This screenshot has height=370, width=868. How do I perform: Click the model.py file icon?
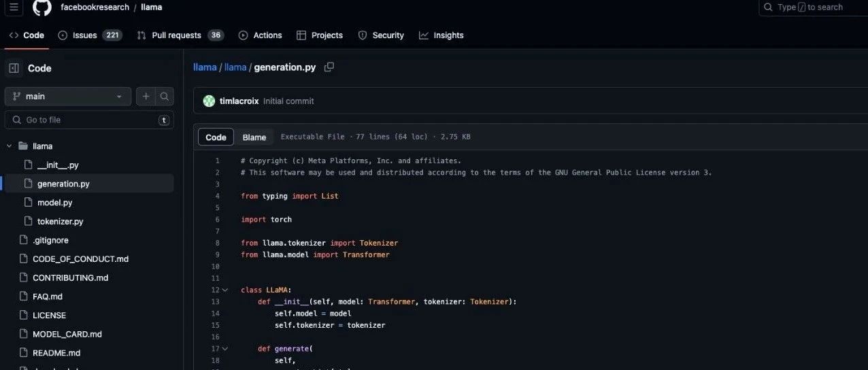28,203
